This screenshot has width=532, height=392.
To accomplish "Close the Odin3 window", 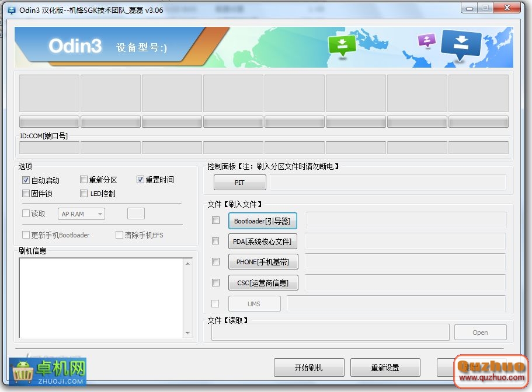I will click(507, 8).
